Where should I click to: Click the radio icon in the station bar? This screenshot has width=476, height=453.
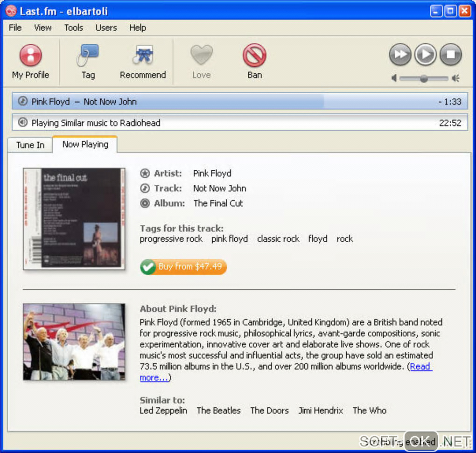22,122
